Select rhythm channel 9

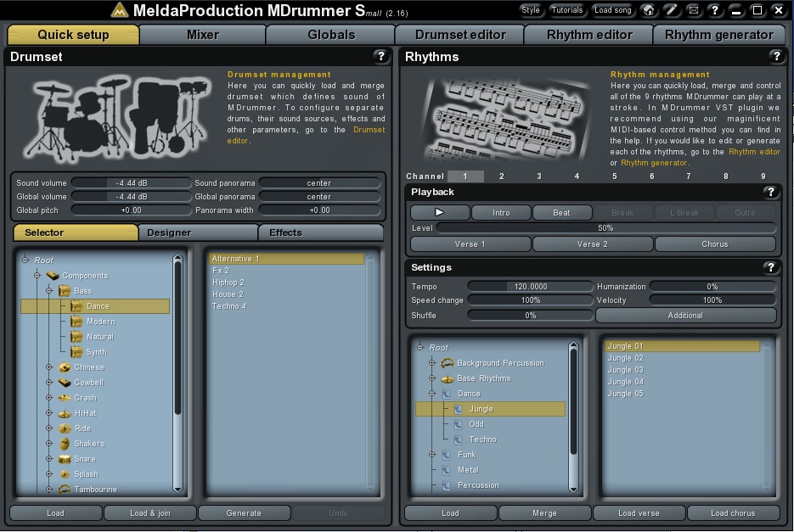763,176
